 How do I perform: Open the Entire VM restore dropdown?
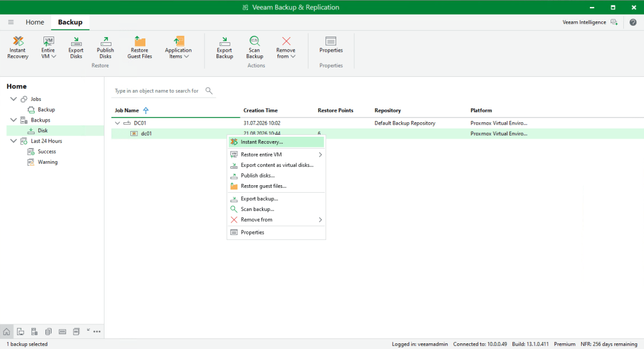(48, 48)
